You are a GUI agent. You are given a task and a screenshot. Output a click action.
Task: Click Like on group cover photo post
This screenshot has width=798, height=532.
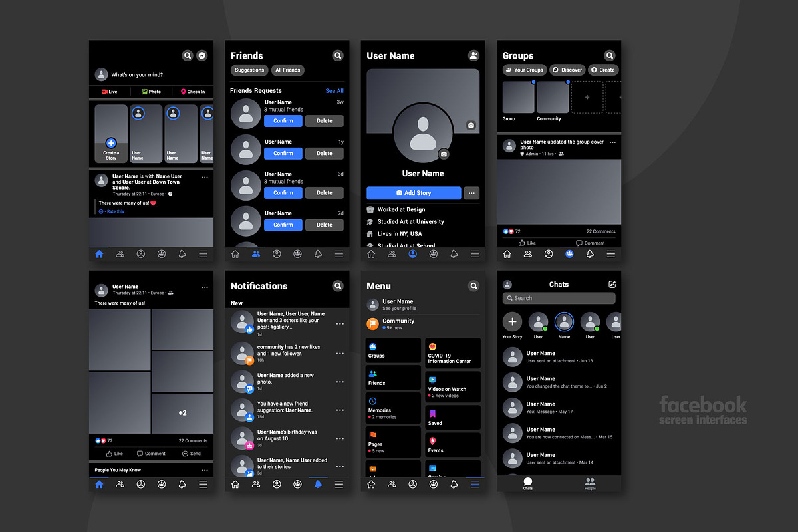tap(527, 243)
